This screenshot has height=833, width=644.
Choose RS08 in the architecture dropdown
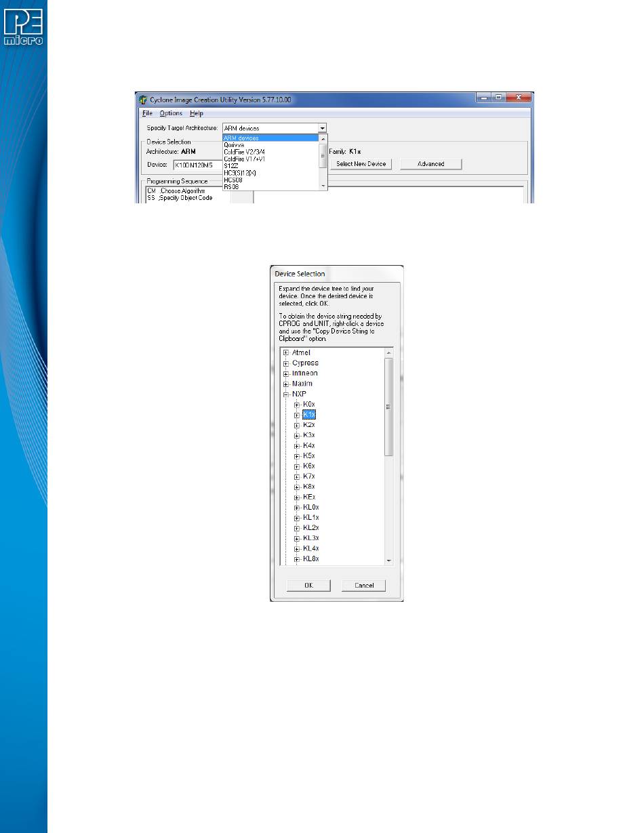pyautogui.click(x=270, y=186)
